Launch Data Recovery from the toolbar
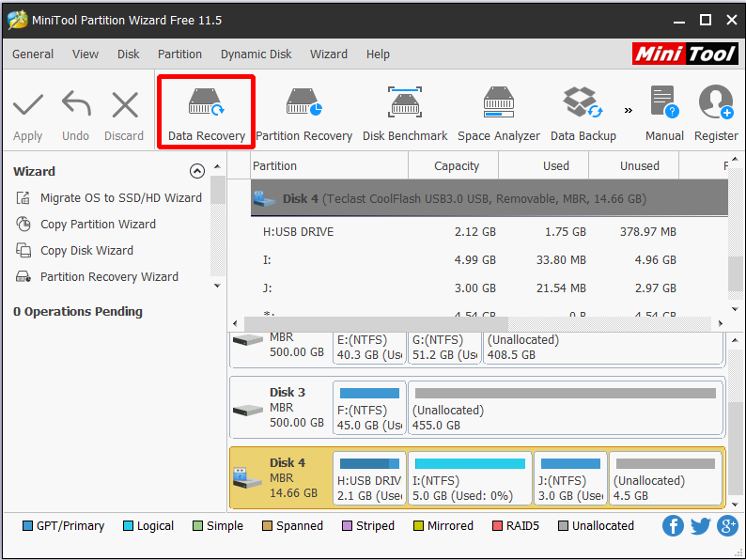The width and height of the screenshot is (746, 560). [x=207, y=114]
